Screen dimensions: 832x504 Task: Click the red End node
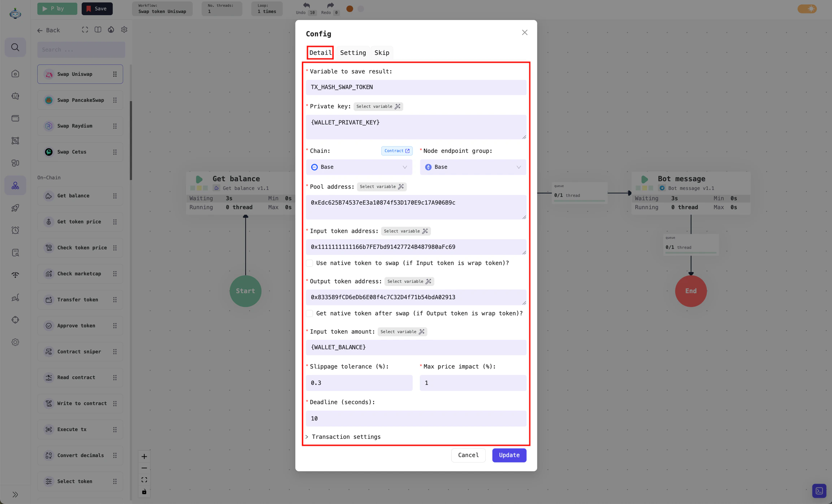(x=691, y=291)
